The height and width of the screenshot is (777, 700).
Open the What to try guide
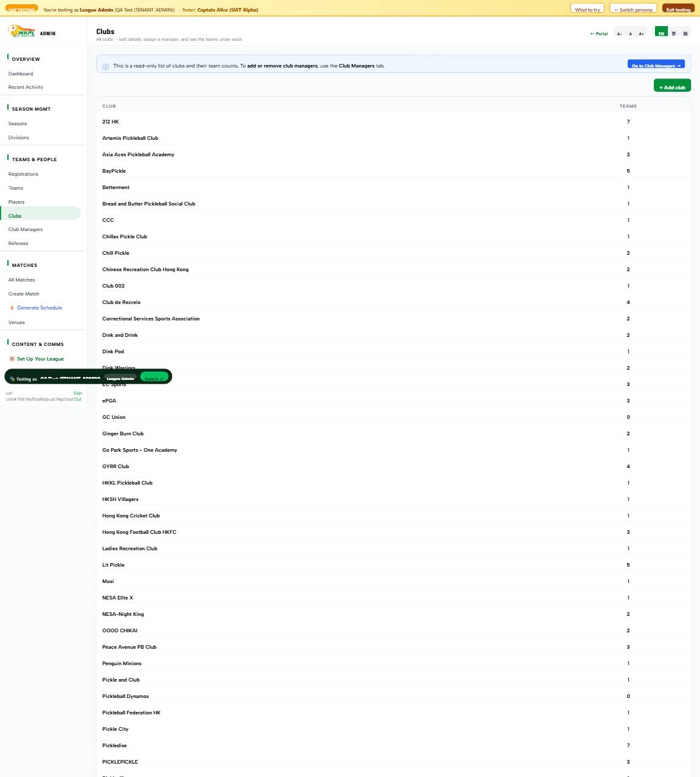pos(588,9)
